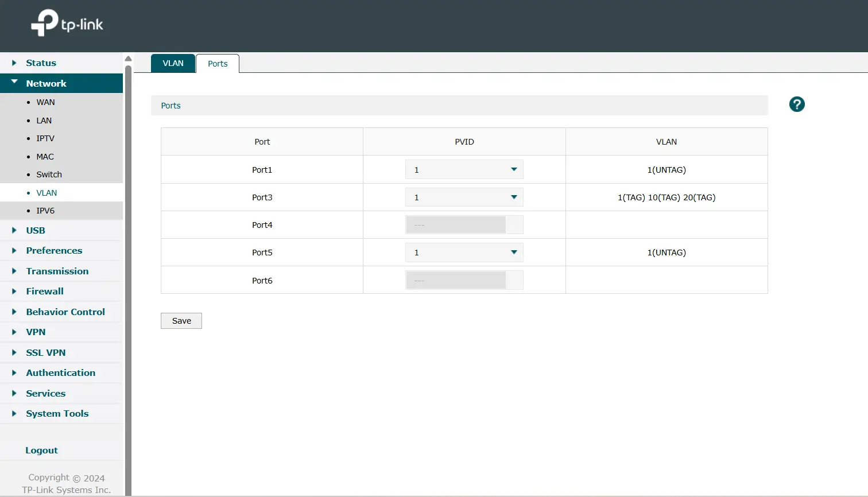868x497 pixels.
Task: Expand the Status menu section
Action: (41, 63)
